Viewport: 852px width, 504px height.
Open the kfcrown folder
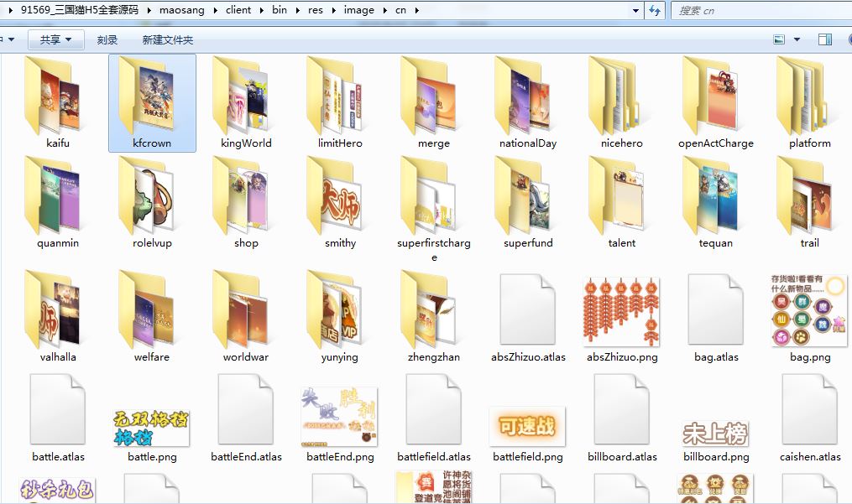tap(152, 101)
